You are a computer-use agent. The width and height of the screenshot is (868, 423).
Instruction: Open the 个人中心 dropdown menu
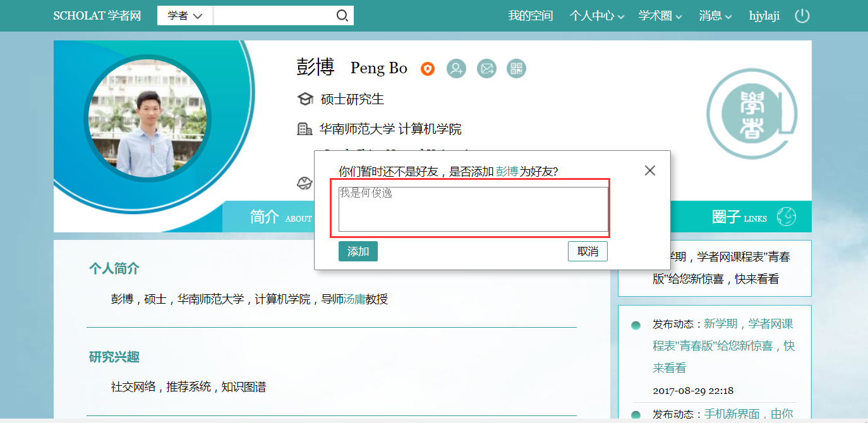pos(596,16)
